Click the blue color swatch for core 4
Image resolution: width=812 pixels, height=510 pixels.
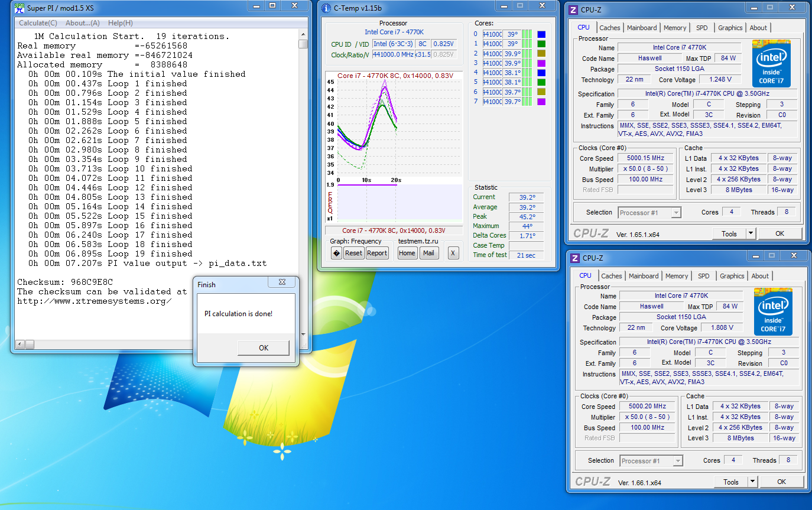point(541,73)
